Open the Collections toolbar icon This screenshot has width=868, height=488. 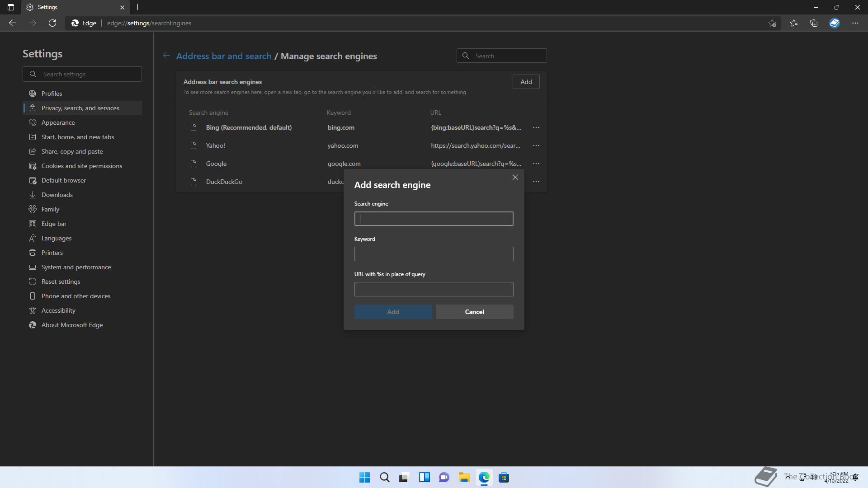click(x=814, y=23)
